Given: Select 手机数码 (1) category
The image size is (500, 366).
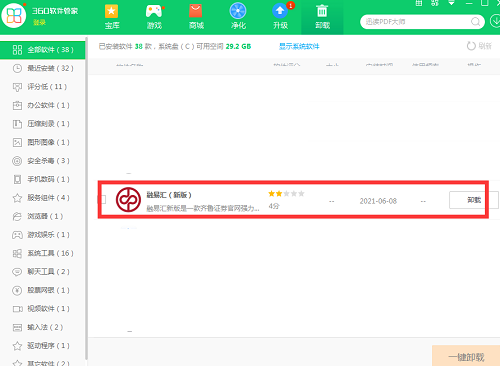Looking at the screenshot, I should coord(43,179).
